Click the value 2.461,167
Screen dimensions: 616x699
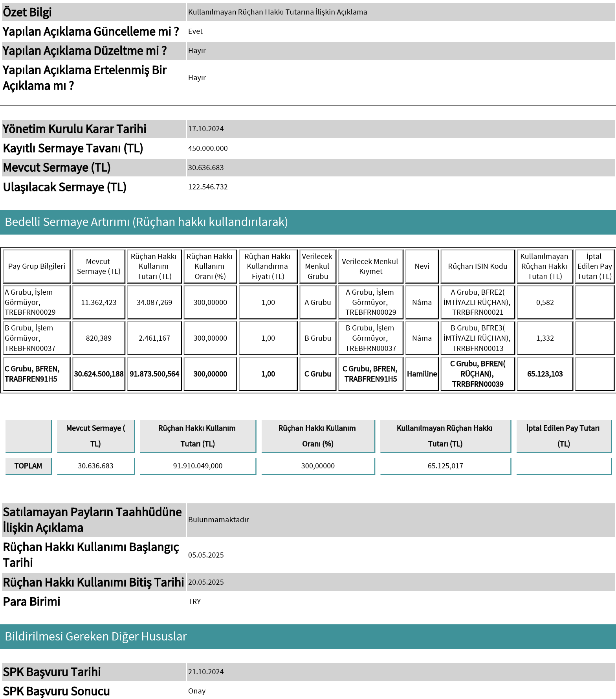coord(154,338)
